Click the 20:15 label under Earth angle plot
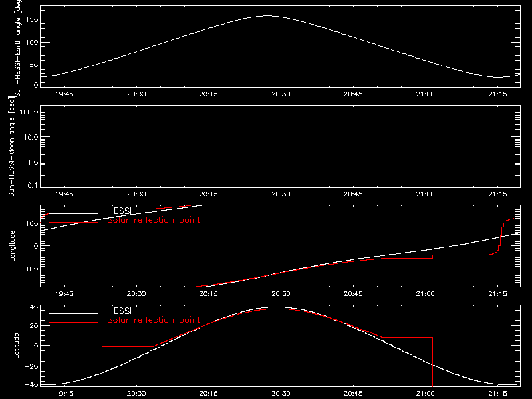The image size is (532, 399). pos(209,94)
